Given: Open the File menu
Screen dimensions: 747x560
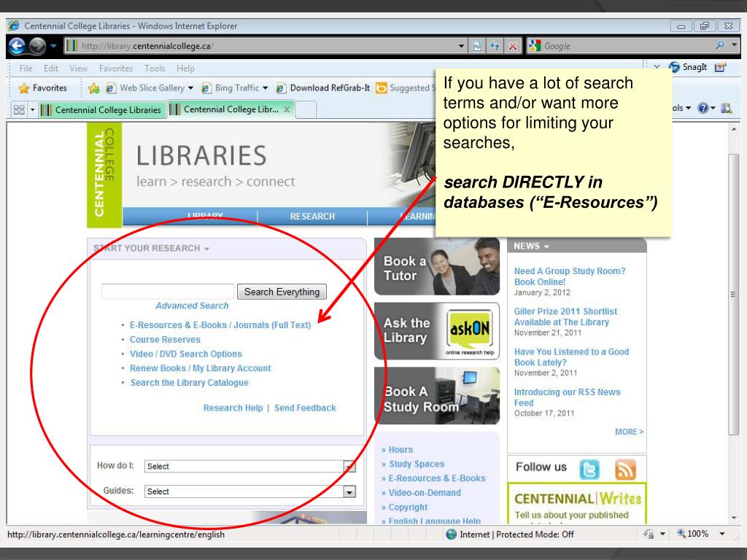Looking at the screenshot, I should point(26,68).
